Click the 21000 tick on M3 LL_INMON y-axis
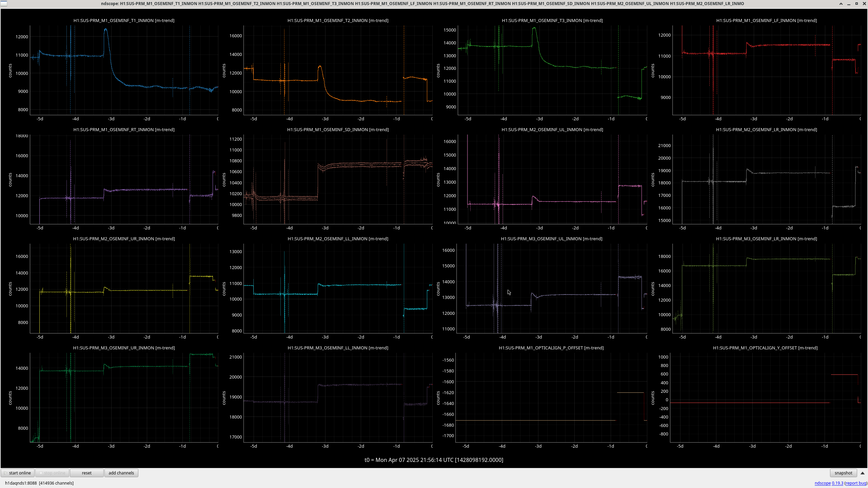This screenshot has width=868, height=488. (x=236, y=357)
